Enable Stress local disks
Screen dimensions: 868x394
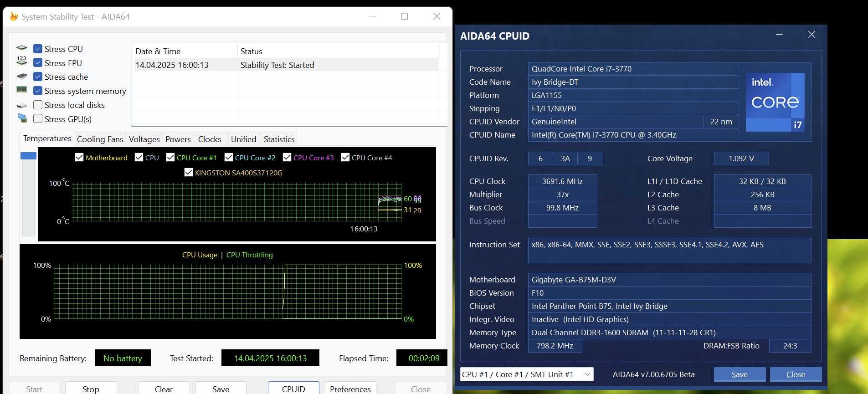pos(38,105)
